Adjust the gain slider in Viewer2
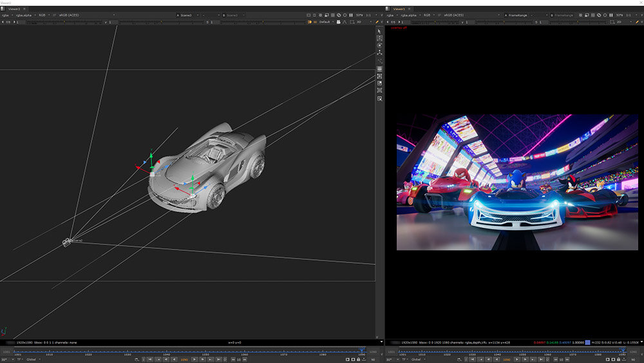This screenshot has width=644, height=363. (64, 22)
